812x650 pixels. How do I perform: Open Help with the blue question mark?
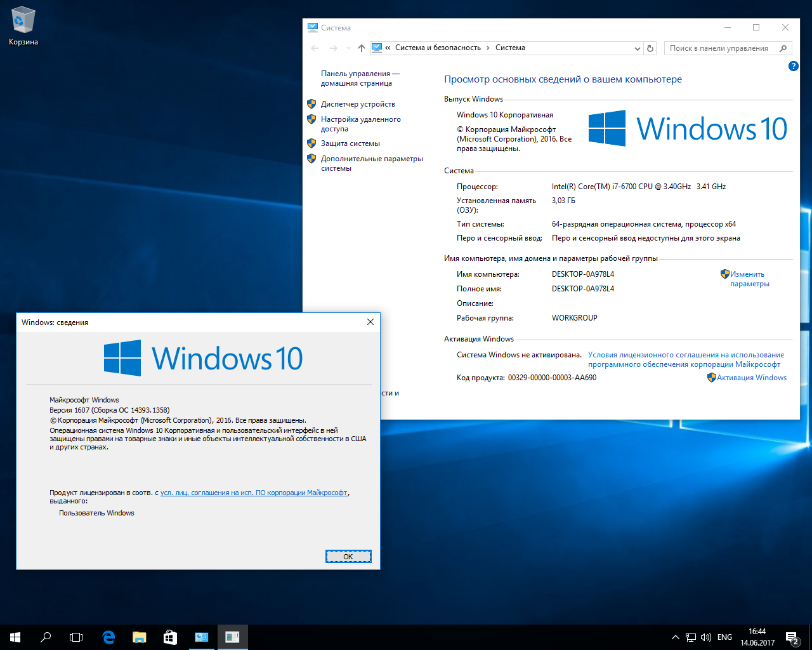click(793, 66)
